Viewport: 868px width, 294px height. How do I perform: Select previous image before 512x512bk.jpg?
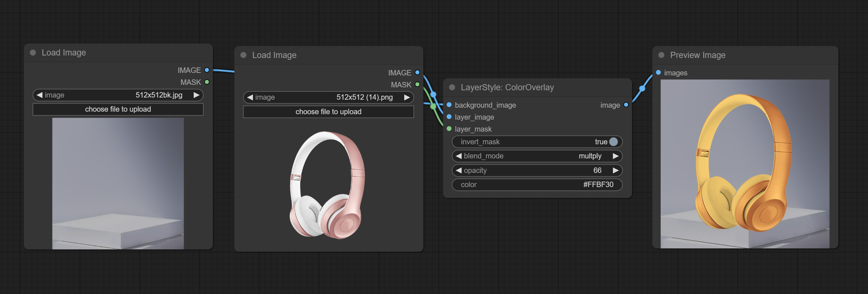pyautogui.click(x=40, y=95)
